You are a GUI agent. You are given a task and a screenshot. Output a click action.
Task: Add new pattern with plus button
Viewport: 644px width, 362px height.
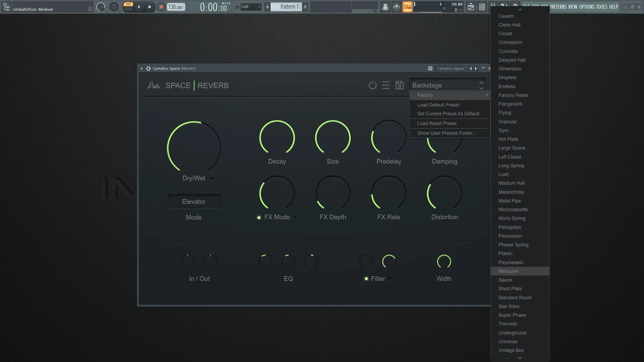tap(305, 7)
